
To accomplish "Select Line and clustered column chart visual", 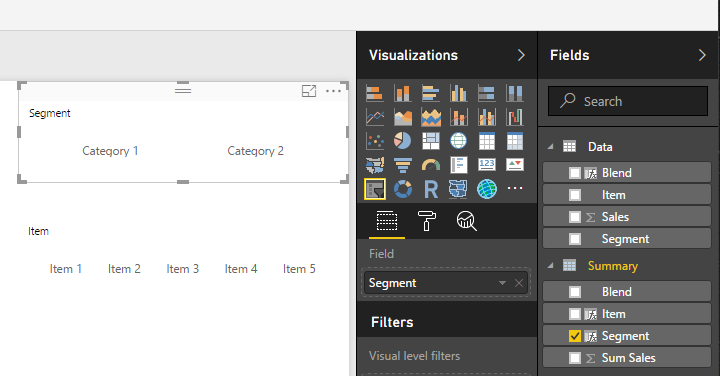I will coord(487,117).
